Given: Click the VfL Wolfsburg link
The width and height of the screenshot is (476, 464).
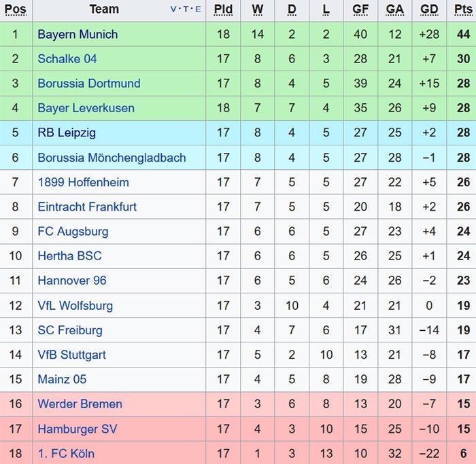Looking at the screenshot, I should [x=75, y=306].
